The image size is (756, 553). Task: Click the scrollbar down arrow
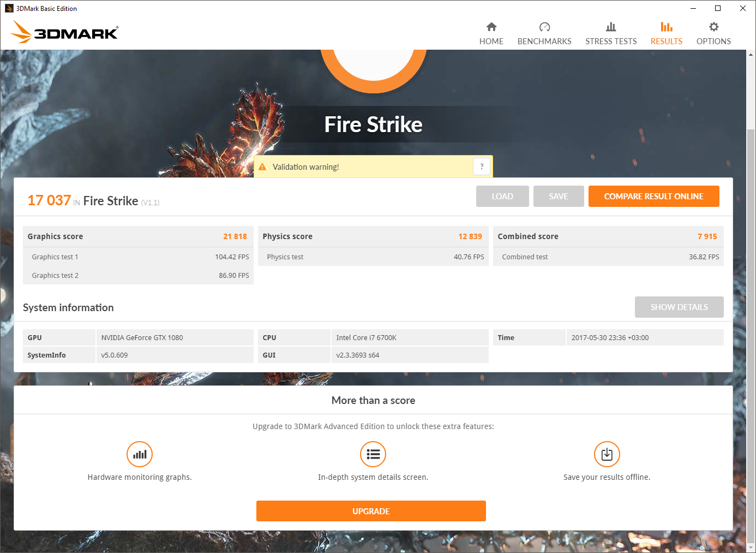751,548
